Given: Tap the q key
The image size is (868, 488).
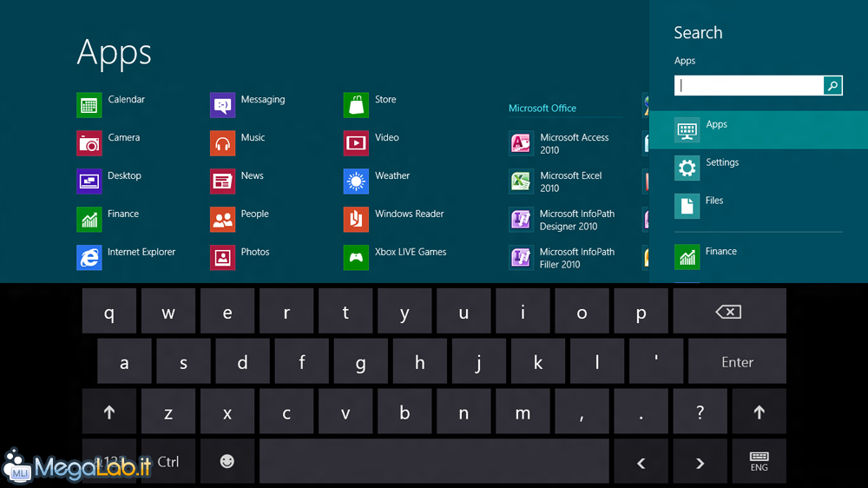Looking at the screenshot, I should [109, 312].
